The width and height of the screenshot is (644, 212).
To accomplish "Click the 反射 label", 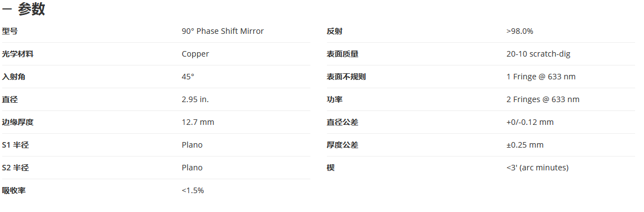I will coord(334,31).
